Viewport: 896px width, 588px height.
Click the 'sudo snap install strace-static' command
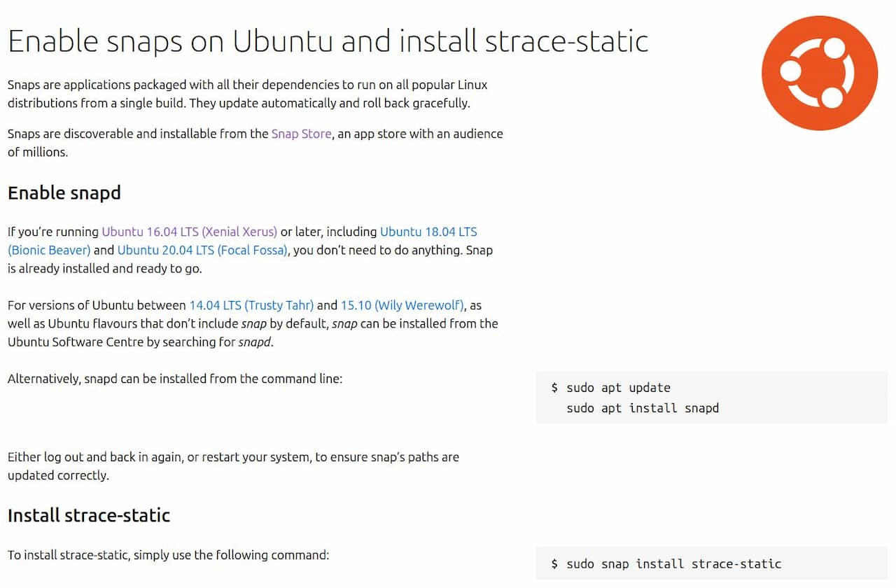pyautogui.click(x=673, y=564)
